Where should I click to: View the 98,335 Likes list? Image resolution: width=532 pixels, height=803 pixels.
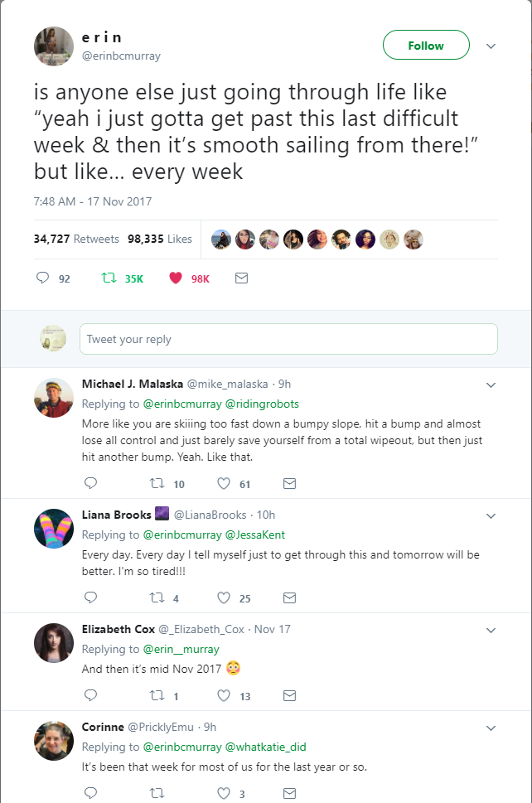[x=160, y=239]
